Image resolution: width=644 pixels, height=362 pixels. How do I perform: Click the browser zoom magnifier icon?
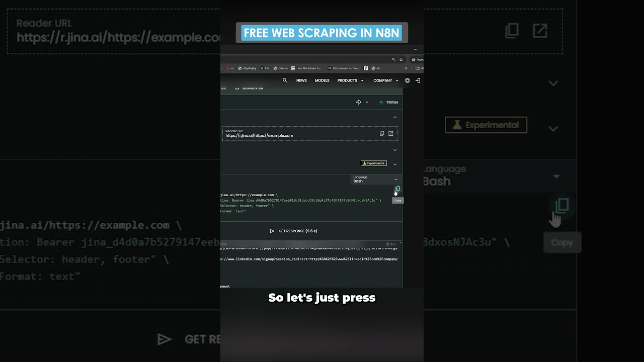point(393,59)
